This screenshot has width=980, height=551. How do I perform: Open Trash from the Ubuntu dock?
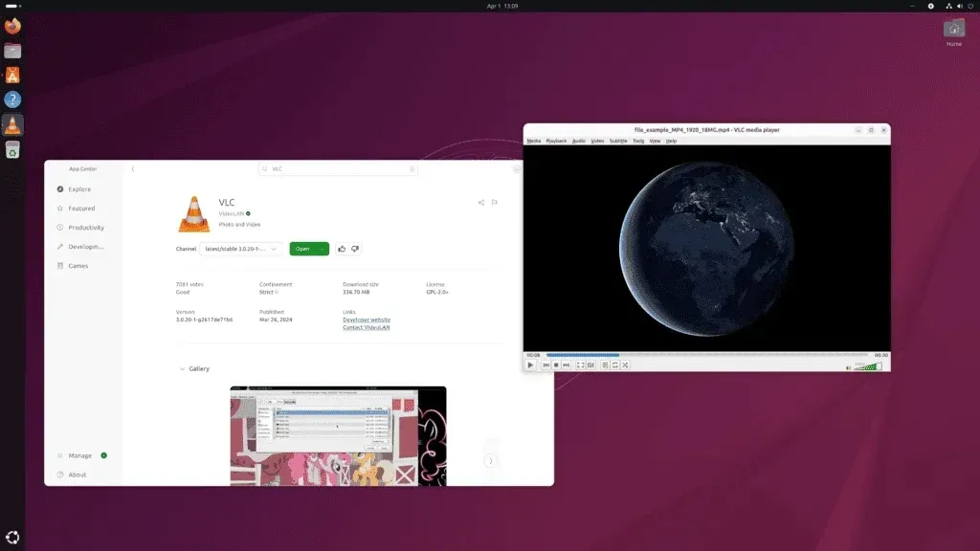[x=12, y=150]
